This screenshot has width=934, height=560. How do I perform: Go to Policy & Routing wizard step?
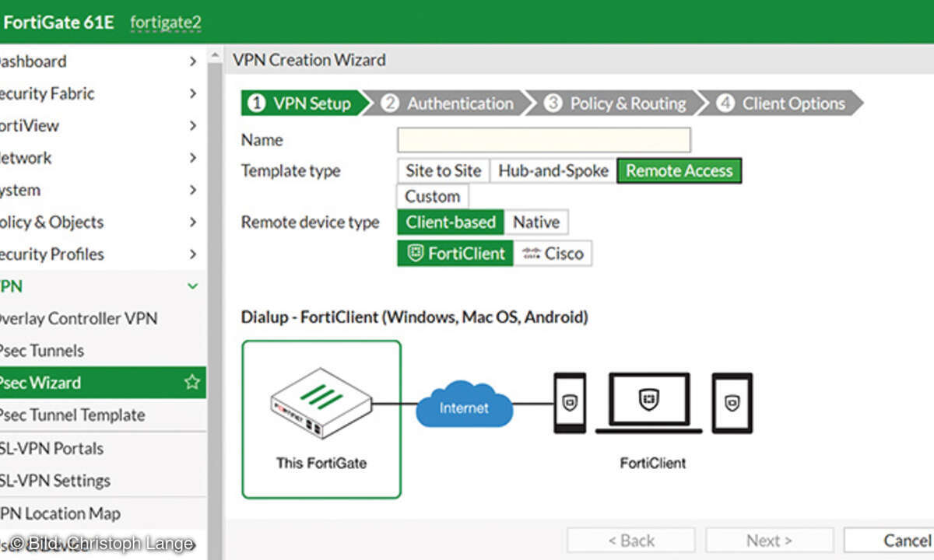pos(617,103)
